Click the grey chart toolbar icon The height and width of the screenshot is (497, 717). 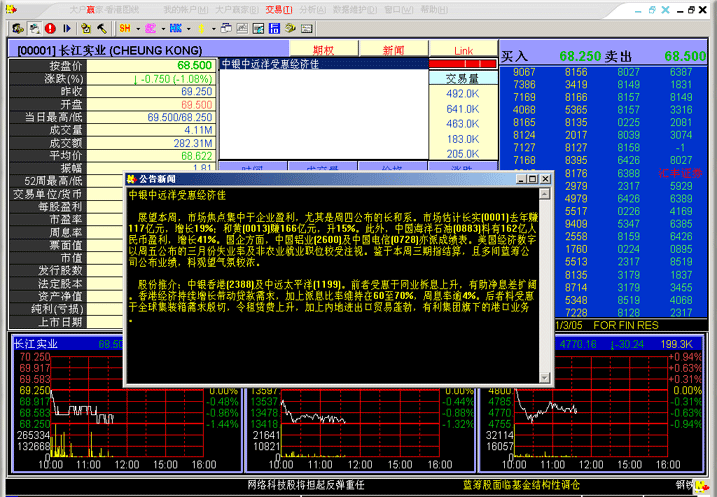click(x=242, y=28)
